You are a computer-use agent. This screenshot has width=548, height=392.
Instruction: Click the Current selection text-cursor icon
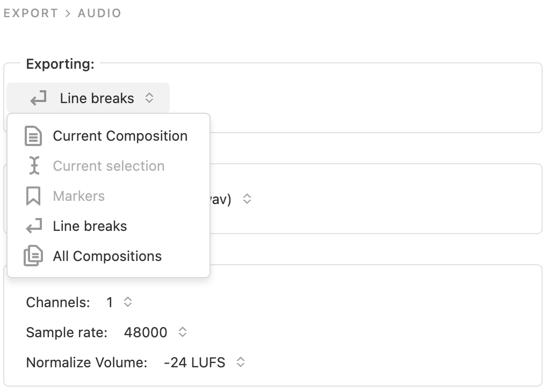point(34,165)
